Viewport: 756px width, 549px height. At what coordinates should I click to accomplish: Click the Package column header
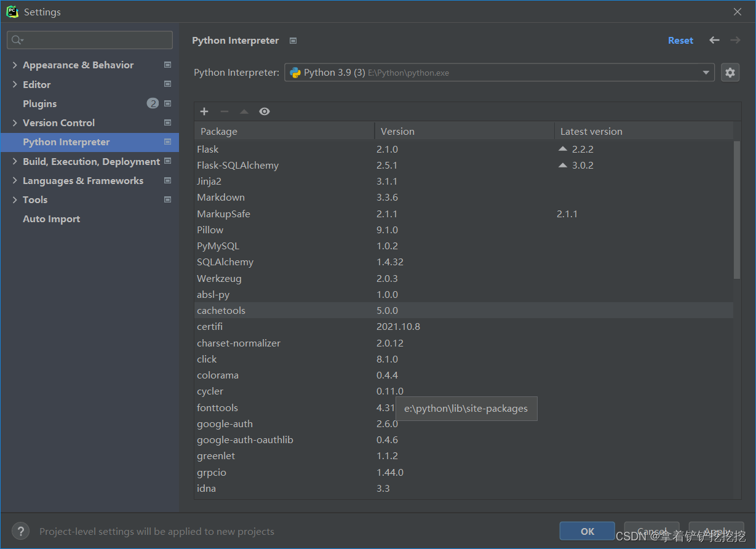click(x=285, y=131)
